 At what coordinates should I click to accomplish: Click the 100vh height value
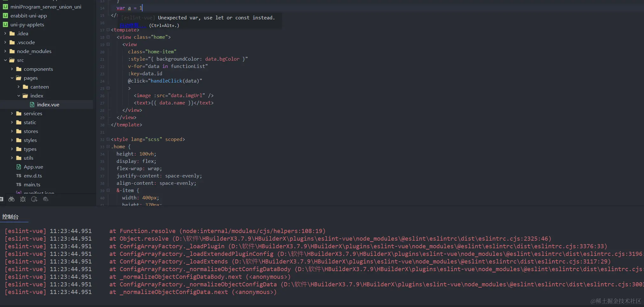pos(146,154)
